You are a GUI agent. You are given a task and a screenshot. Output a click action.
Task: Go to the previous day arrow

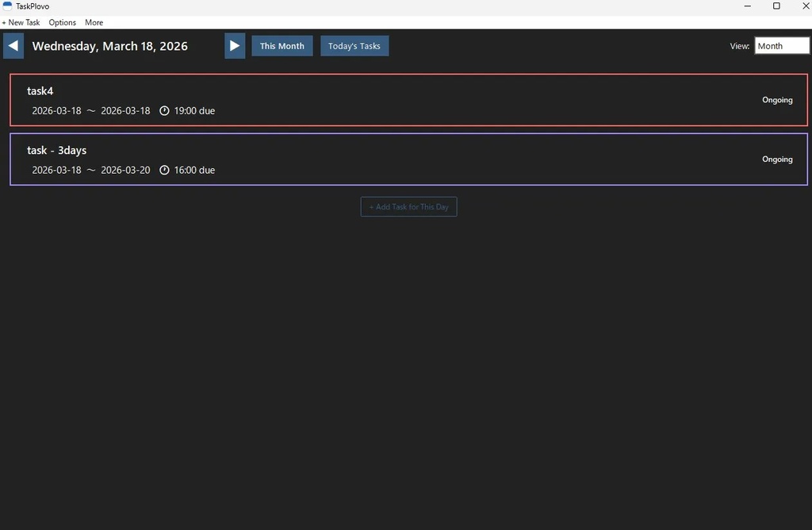point(13,45)
